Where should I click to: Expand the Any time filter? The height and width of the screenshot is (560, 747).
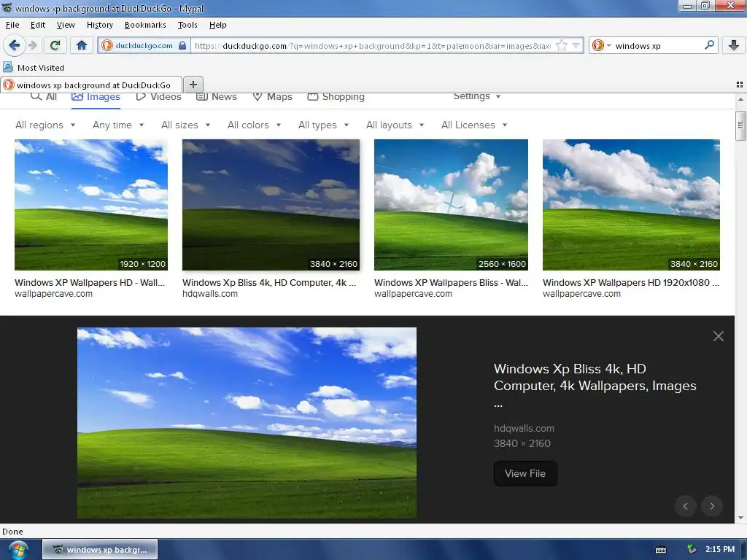click(x=118, y=125)
